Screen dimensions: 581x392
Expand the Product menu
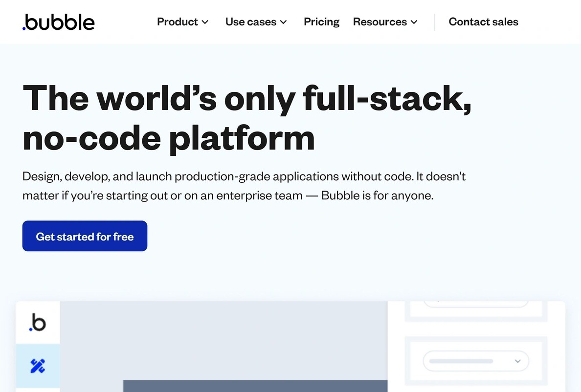(x=183, y=22)
